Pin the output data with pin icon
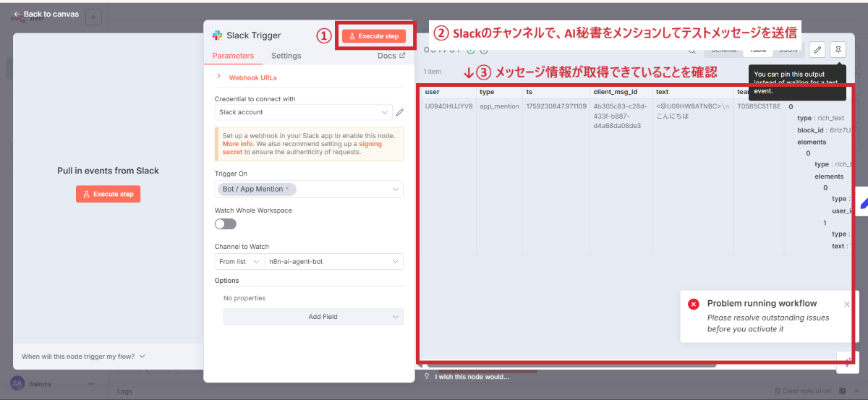868x400 pixels. click(x=838, y=50)
